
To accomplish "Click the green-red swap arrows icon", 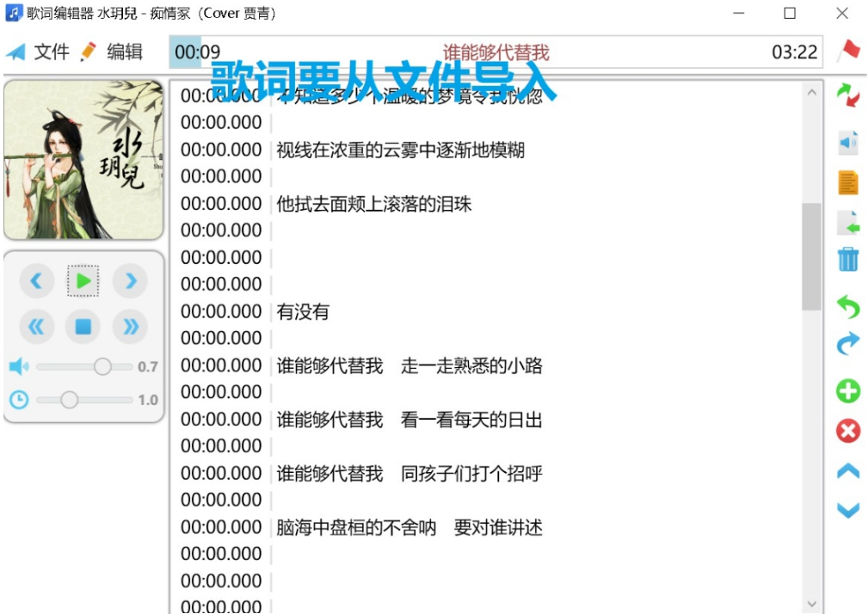I will click(x=848, y=95).
